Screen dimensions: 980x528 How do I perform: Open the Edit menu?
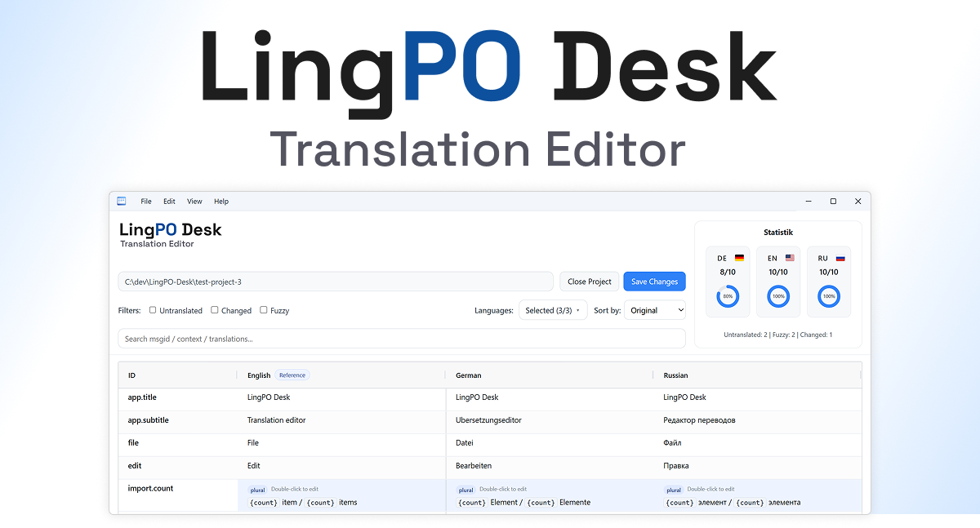tap(169, 202)
